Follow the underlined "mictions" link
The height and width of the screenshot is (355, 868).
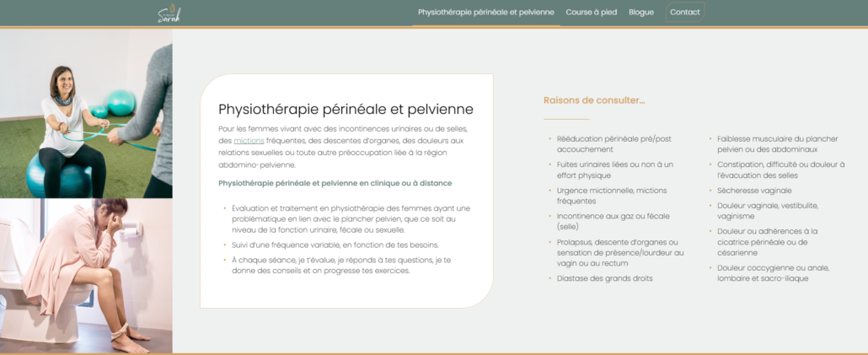point(249,140)
